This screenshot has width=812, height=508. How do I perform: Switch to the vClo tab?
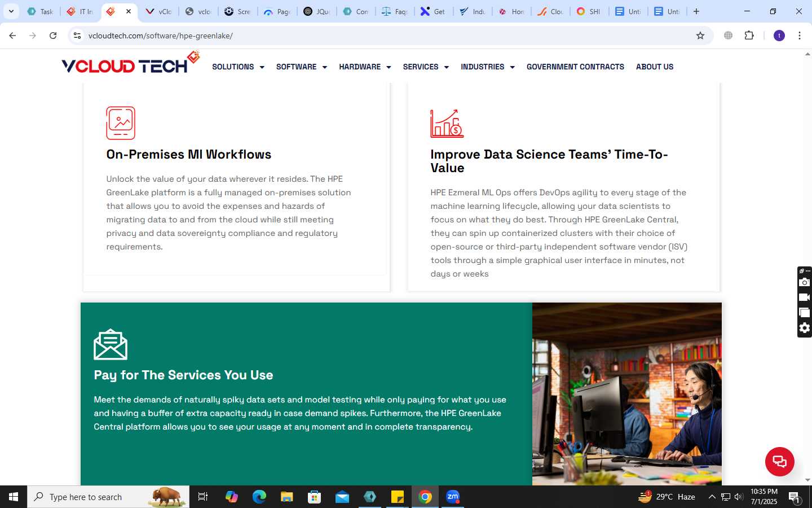pos(159,11)
